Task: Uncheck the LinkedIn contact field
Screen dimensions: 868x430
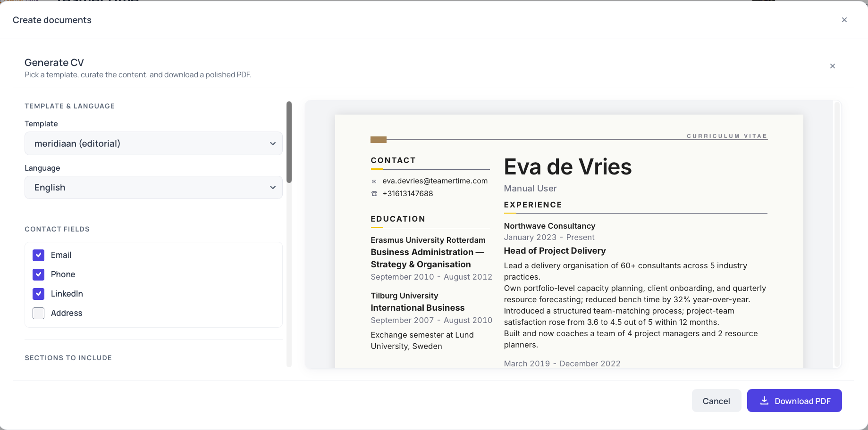Action: [x=39, y=294]
